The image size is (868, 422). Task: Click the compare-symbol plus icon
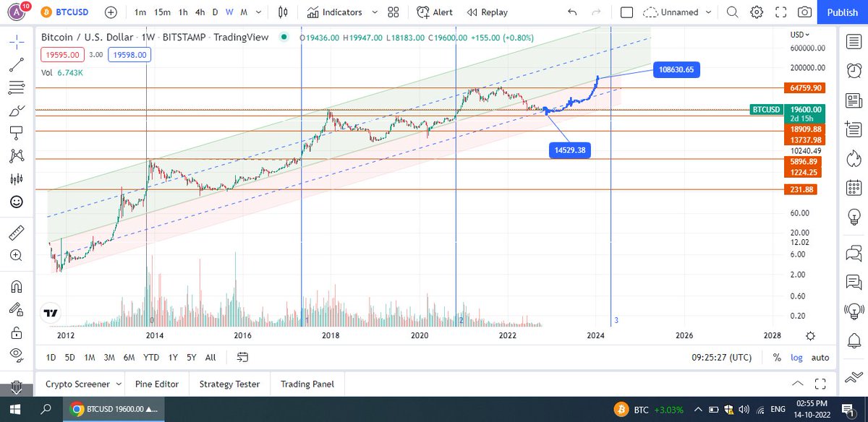[x=110, y=12]
